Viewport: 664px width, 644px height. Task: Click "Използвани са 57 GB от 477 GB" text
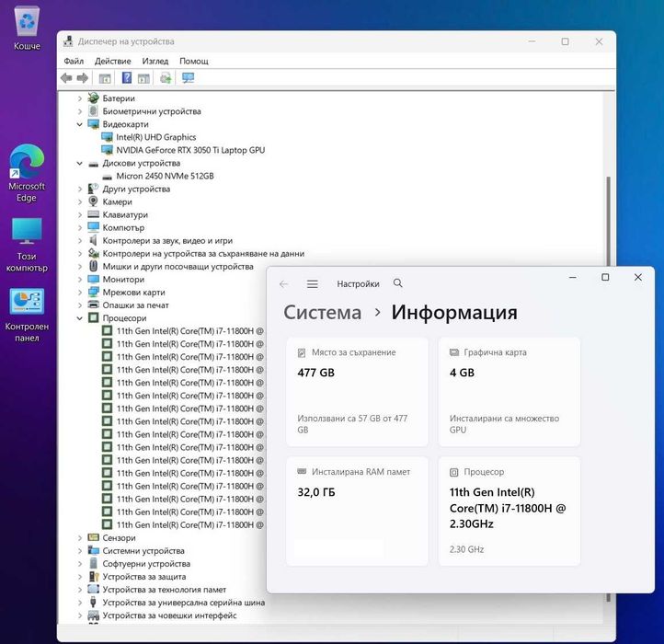point(352,424)
